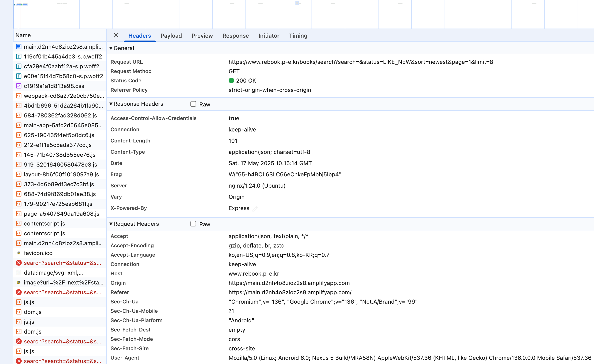Click the Etag header value
594x364 pixels.
(285, 174)
